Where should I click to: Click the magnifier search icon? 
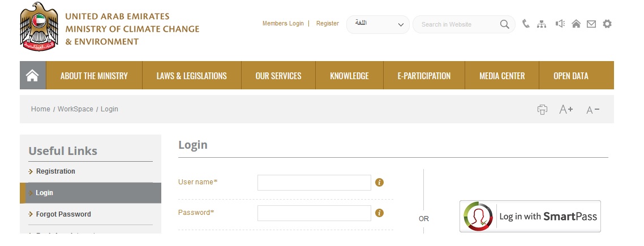coord(504,24)
